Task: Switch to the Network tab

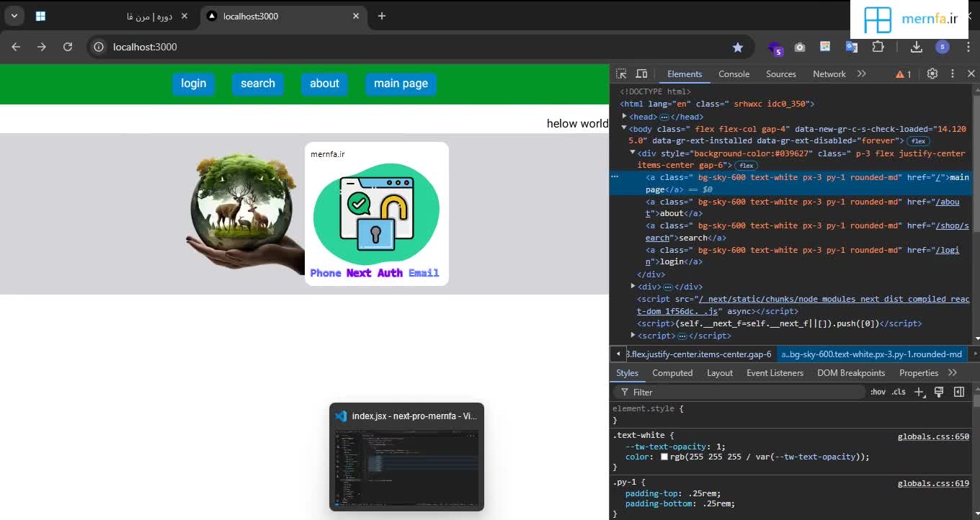Action: (829, 74)
